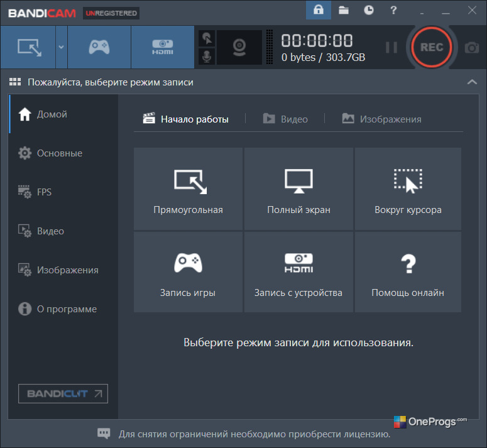Switch to the Изображения tab
Image resolution: width=487 pixels, height=448 pixels.
pyautogui.click(x=381, y=119)
